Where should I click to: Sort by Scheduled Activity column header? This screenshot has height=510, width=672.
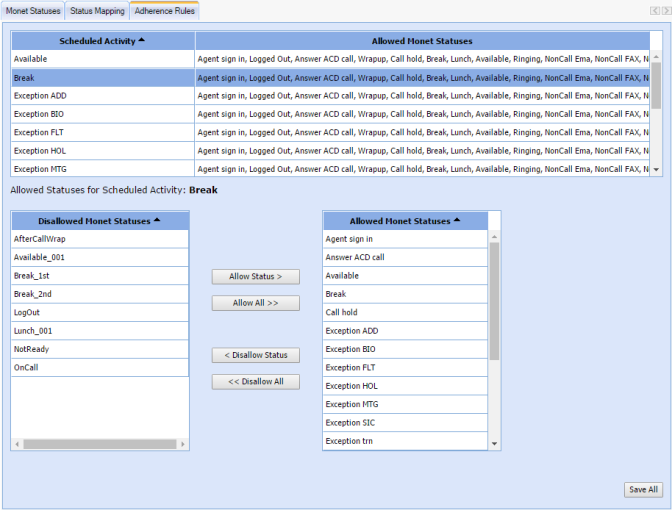click(x=101, y=41)
